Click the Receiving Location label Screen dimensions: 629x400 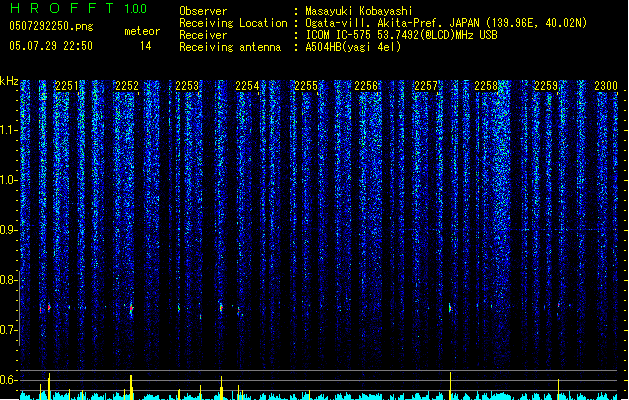click(x=233, y=23)
